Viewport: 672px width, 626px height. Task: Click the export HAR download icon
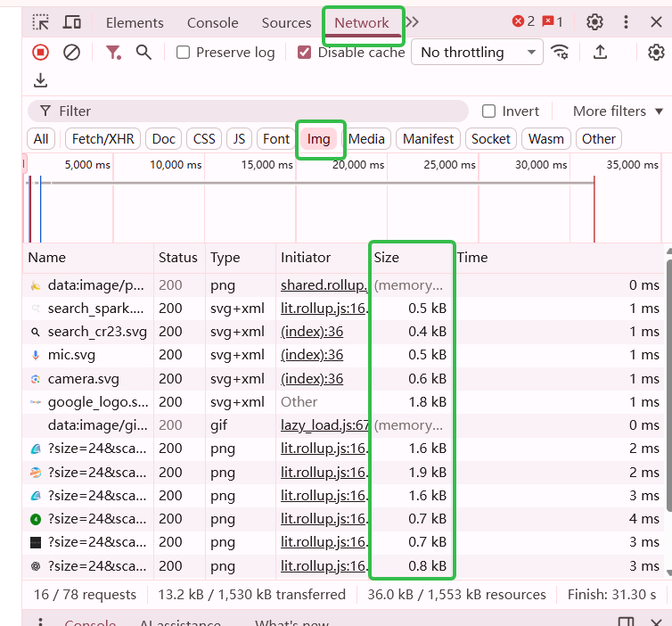click(x=40, y=81)
